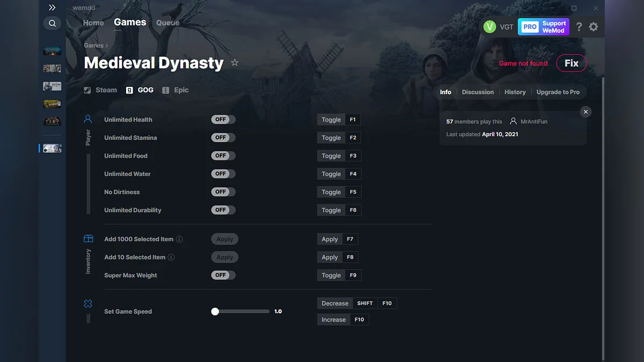Turn on Unlimited Stamina
This screenshot has height=362, width=644.
tap(223, 137)
